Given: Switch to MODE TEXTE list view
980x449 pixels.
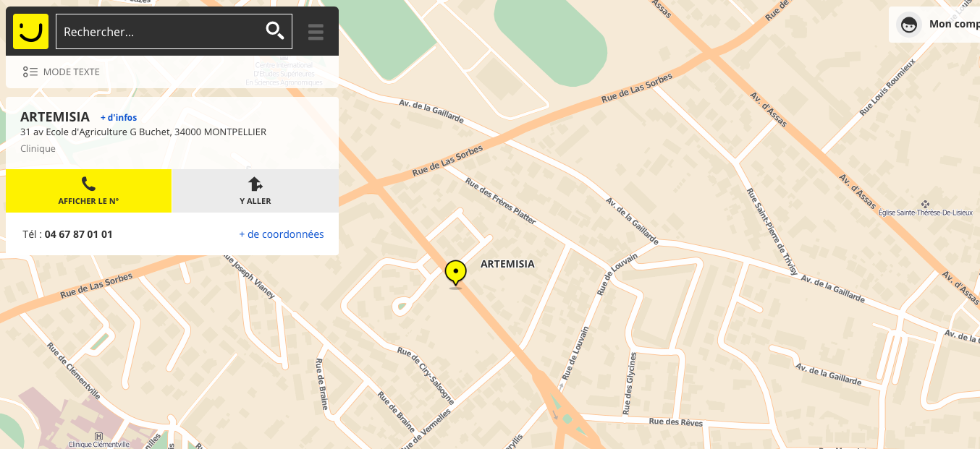Looking at the screenshot, I should (x=62, y=72).
